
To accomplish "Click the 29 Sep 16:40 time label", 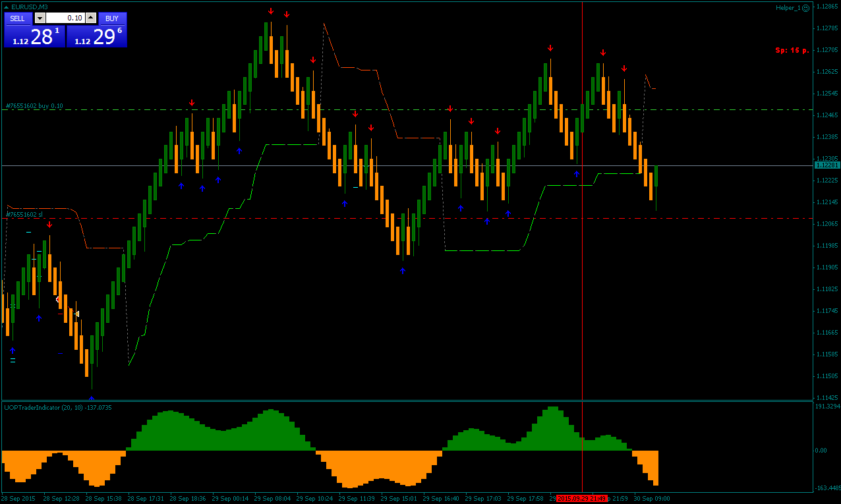I will click(441, 499).
